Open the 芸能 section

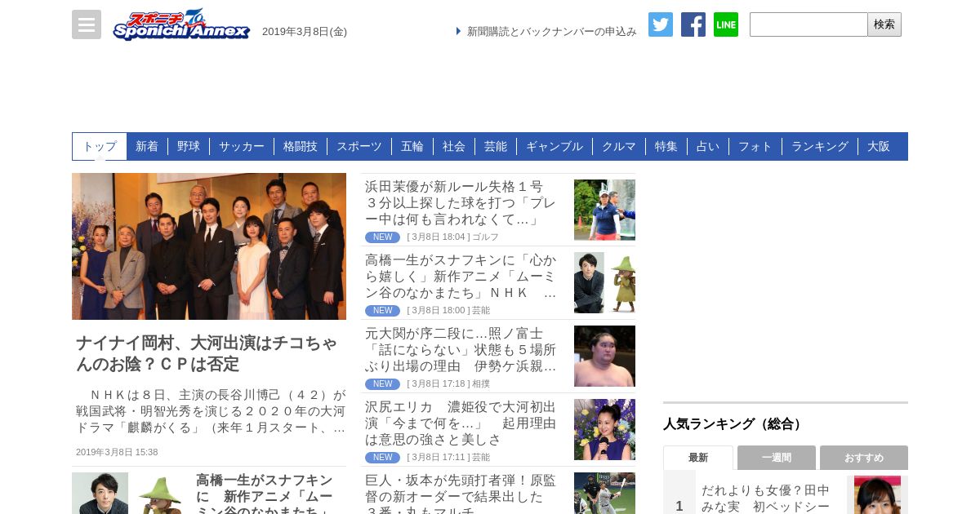(x=496, y=146)
